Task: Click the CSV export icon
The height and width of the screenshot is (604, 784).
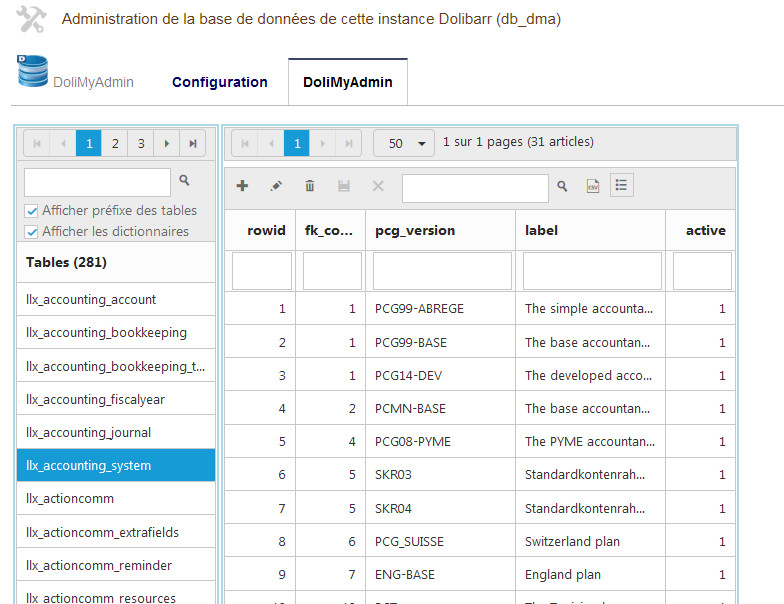Action: click(593, 187)
